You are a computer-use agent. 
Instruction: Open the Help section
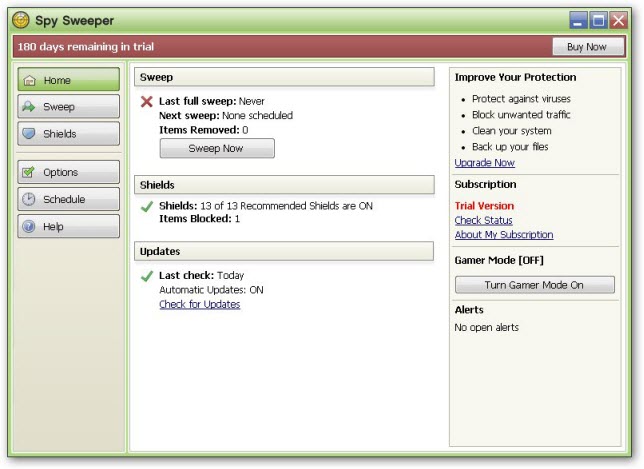coord(69,226)
